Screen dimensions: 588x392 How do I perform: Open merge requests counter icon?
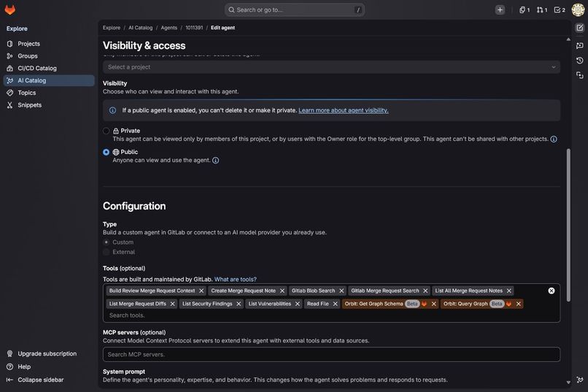pos(542,9)
